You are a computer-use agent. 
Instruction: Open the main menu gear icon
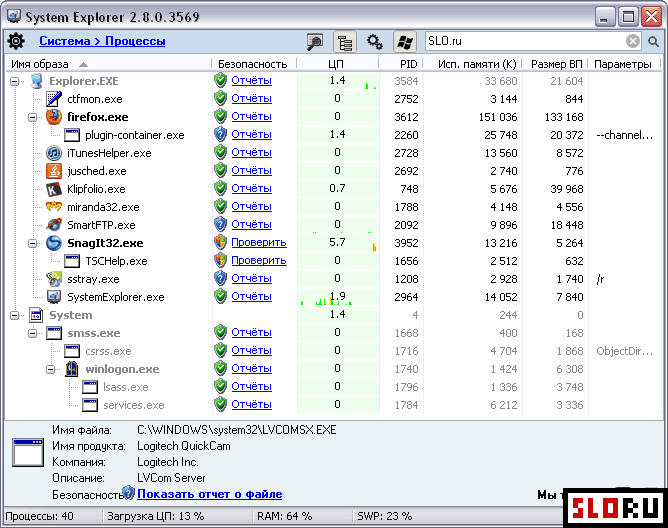pyautogui.click(x=16, y=41)
